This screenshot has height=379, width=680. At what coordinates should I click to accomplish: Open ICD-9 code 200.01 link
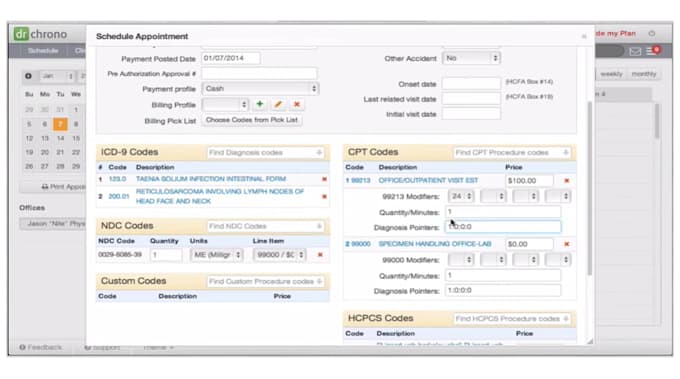click(119, 196)
